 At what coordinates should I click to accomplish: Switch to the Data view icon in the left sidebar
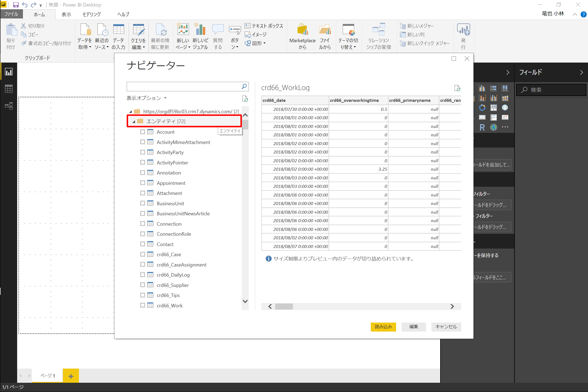pos(9,89)
